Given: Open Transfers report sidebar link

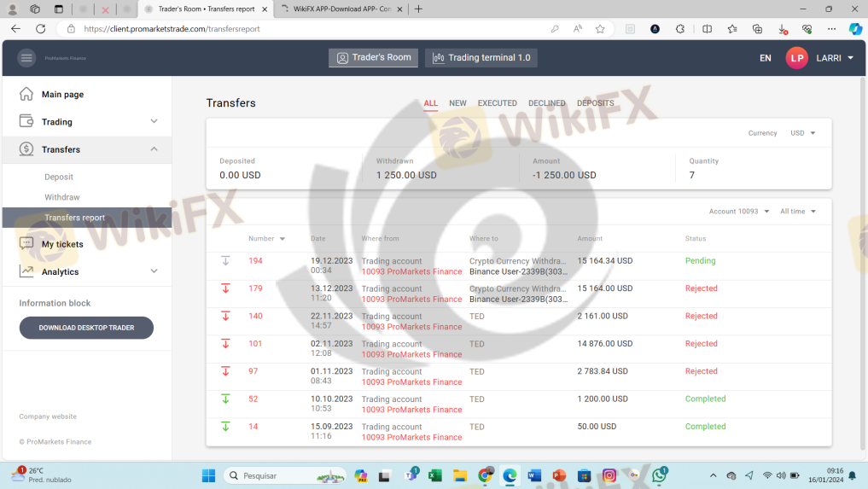Looking at the screenshot, I should pyautogui.click(x=87, y=218).
